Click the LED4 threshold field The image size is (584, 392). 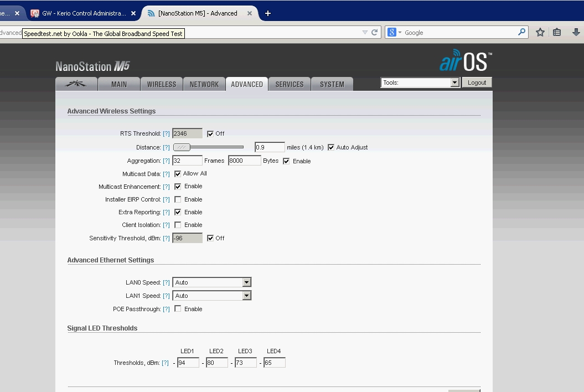(x=275, y=363)
